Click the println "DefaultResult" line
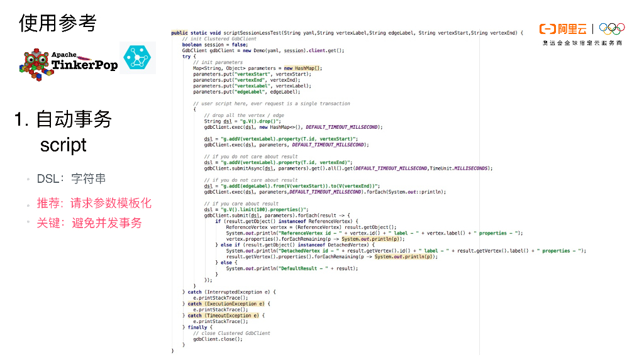Screen dimensions: 644x362 coord(292,268)
